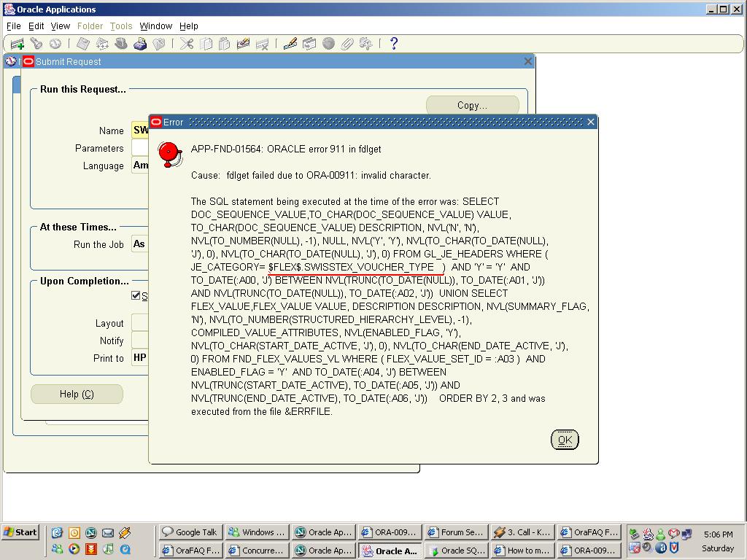Open the Tools menu
Viewport: 747px width, 560px height.
121,26
